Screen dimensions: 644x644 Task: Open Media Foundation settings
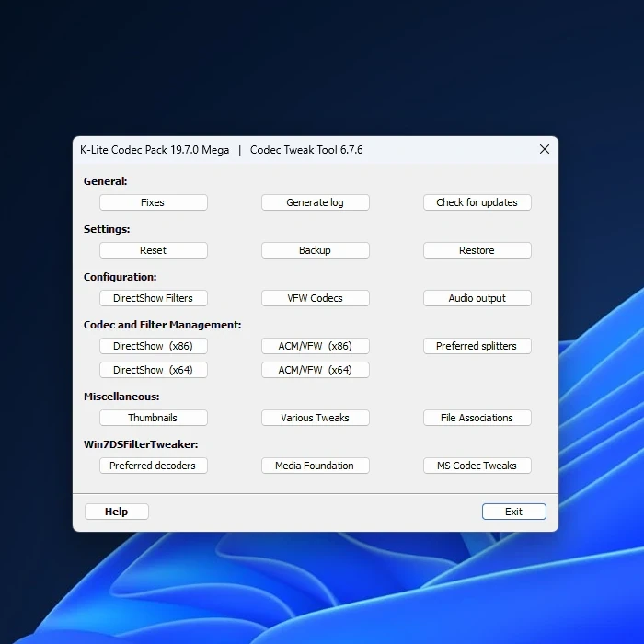315,466
